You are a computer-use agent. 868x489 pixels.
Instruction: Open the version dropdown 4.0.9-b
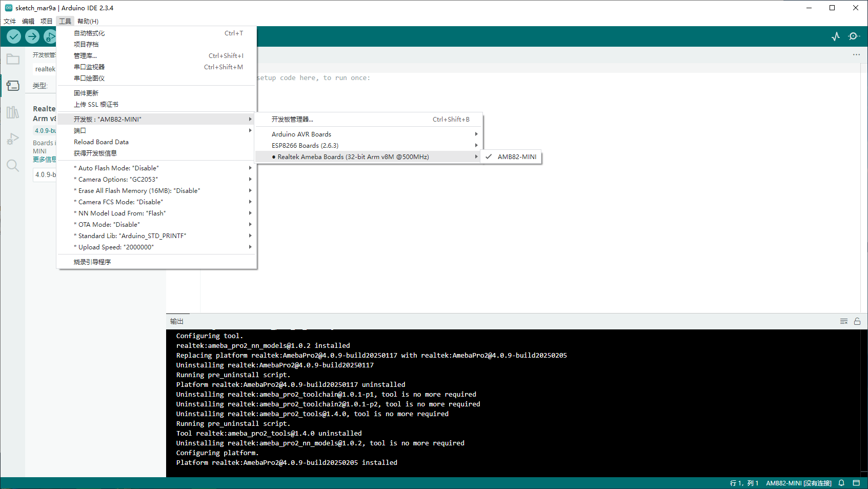coord(45,175)
